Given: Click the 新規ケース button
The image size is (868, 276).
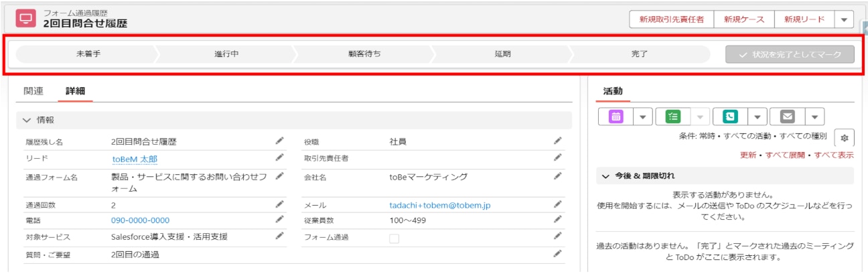Looking at the screenshot, I should pos(744,19).
